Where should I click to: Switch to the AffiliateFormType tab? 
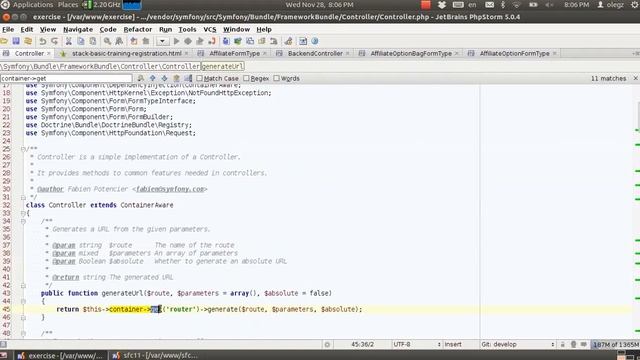(x=234, y=53)
